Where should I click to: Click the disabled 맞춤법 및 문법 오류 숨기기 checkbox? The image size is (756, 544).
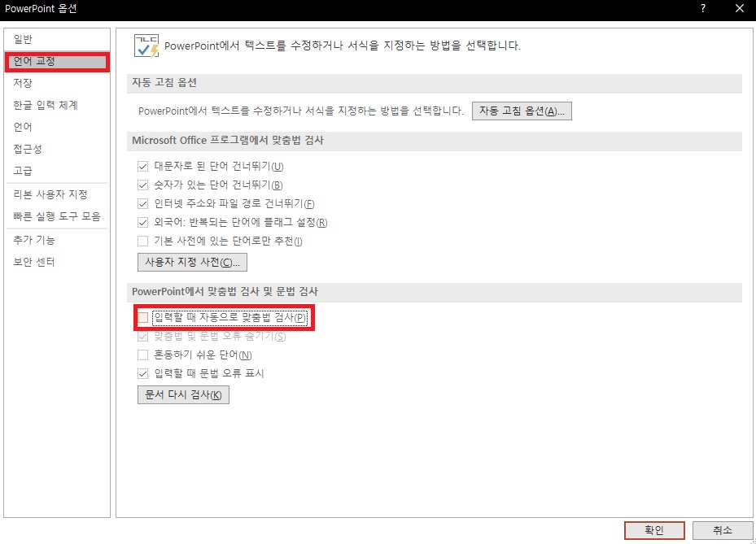[x=142, y=337]
